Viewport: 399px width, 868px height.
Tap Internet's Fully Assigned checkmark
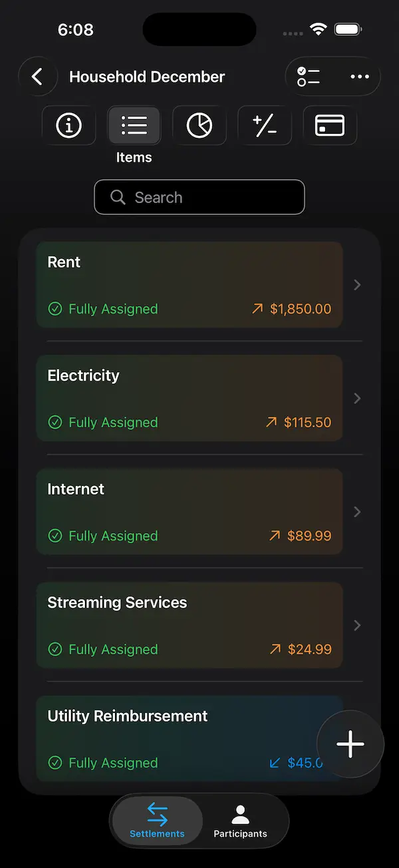(55, 535)
